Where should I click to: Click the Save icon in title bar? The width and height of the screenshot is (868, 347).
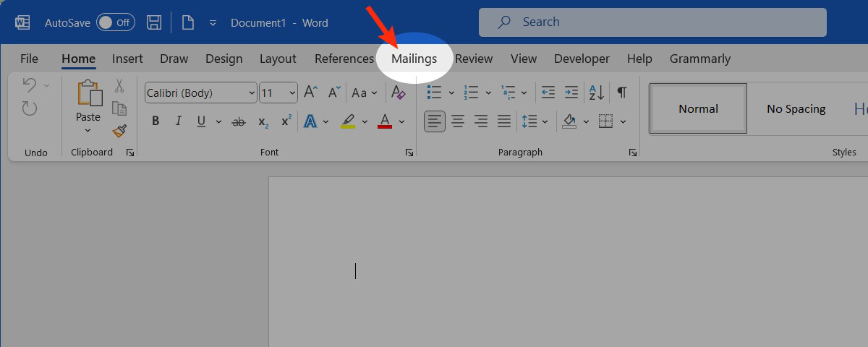[x=154, y=22]
